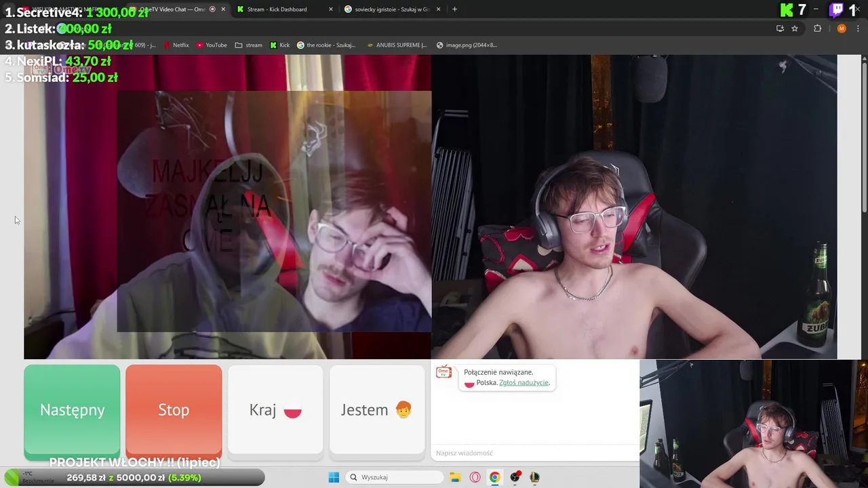
Task: Click the Twitch viewer count overlay
Action: coord(844,9)
